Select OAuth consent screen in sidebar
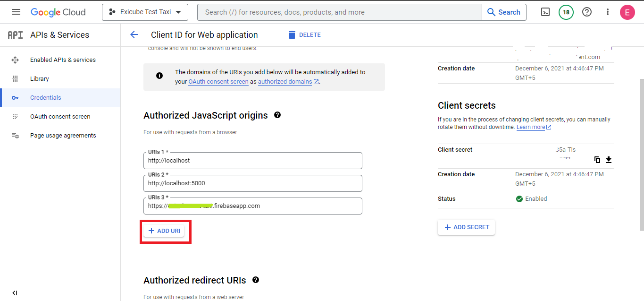This screenshot has height=301, width=644. pyautogui.click(x=60, y=117)
